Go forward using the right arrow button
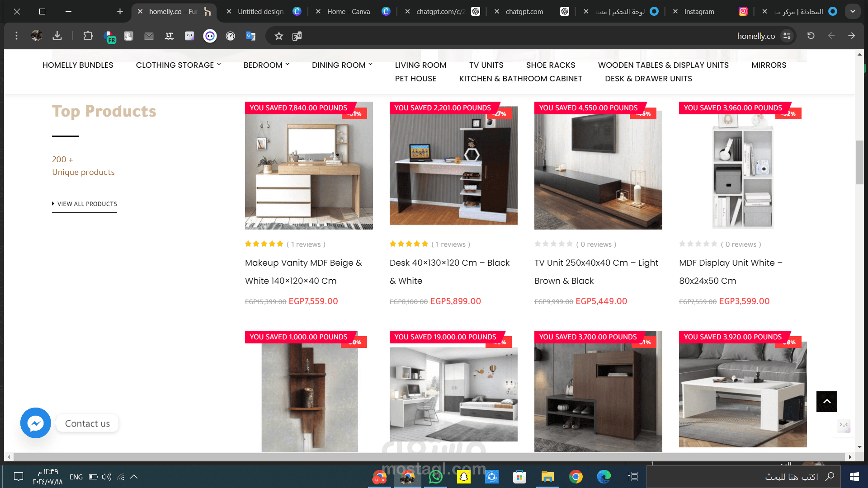The image size is (868, 488). point(852,36)
